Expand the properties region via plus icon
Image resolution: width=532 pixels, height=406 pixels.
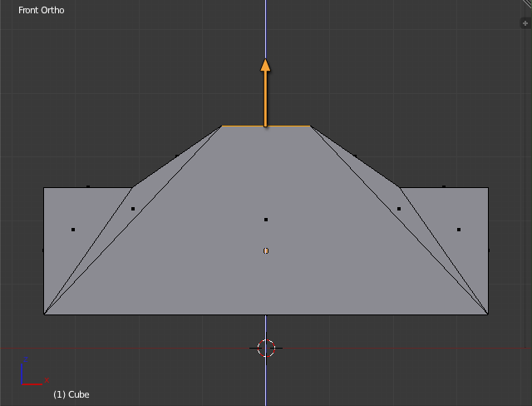tap(525, 23)
